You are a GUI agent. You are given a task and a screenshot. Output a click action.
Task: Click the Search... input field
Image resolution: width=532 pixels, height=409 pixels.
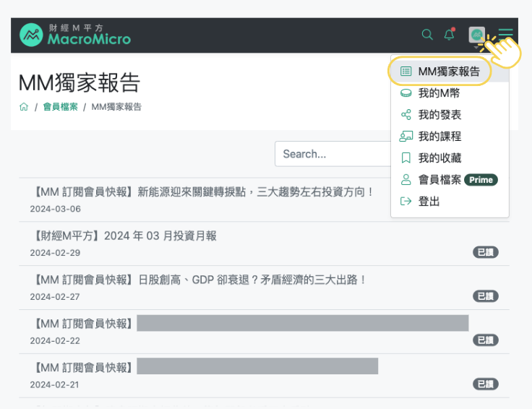click(333, 154)
